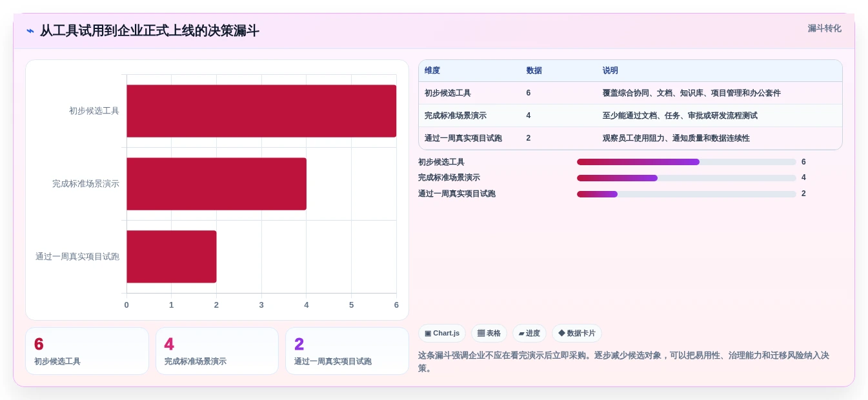Select the Chart.js tag chip
The height and width of the screenshot is (400, 868).
(442, 334)
